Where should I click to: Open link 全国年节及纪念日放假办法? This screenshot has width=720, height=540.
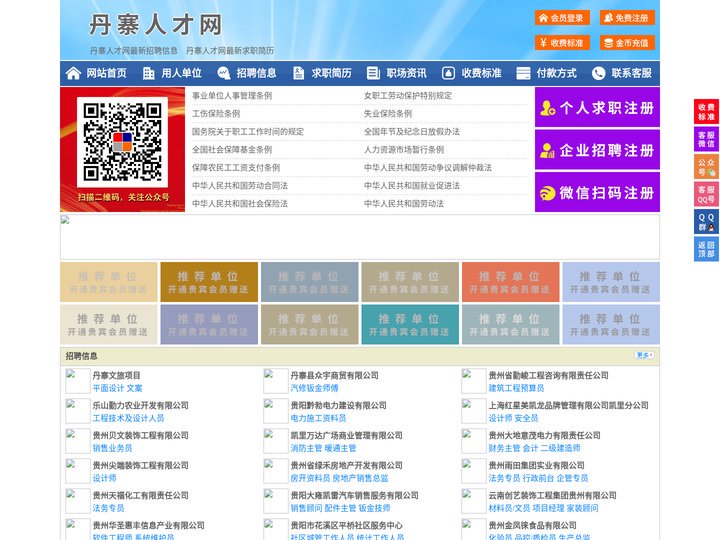(412, 131)
